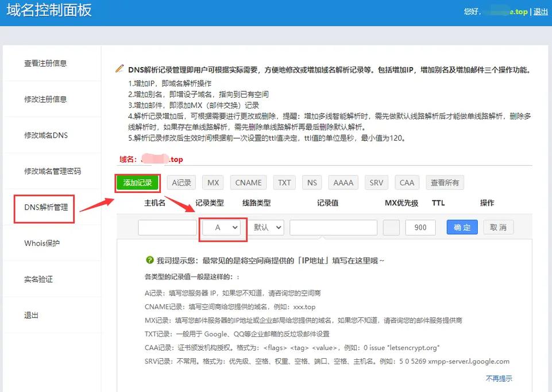Screen dimensions: 552x392
Task: Select the SRV record type button
Action: pyautogui.click(x=376, y=182)
